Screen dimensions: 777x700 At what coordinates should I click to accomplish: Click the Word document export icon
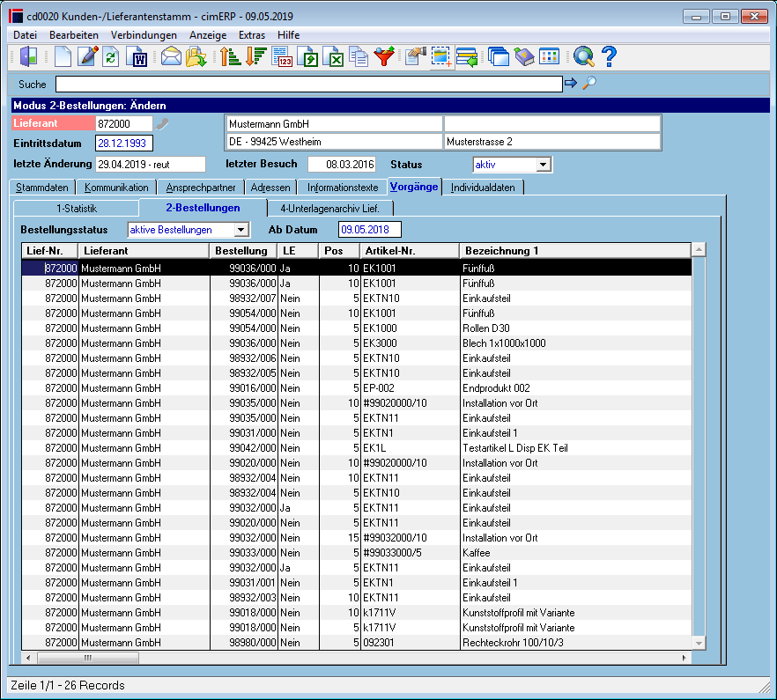pos(137,56)
